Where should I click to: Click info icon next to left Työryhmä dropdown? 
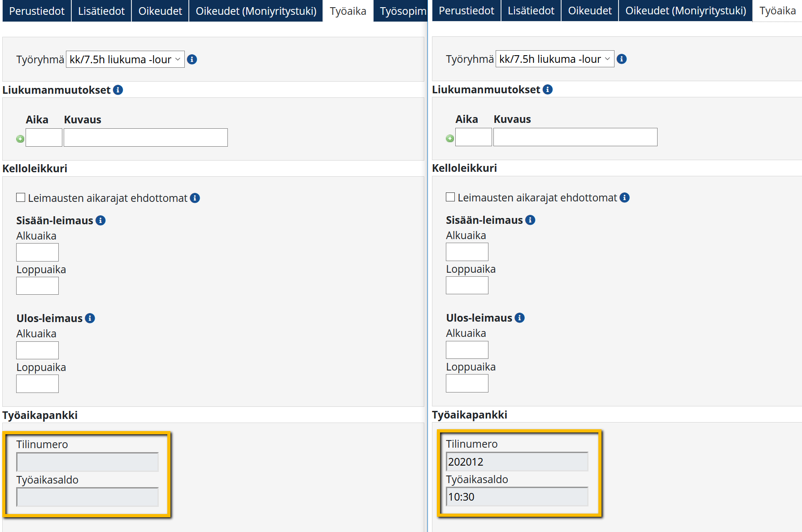(x=192, y=59)
